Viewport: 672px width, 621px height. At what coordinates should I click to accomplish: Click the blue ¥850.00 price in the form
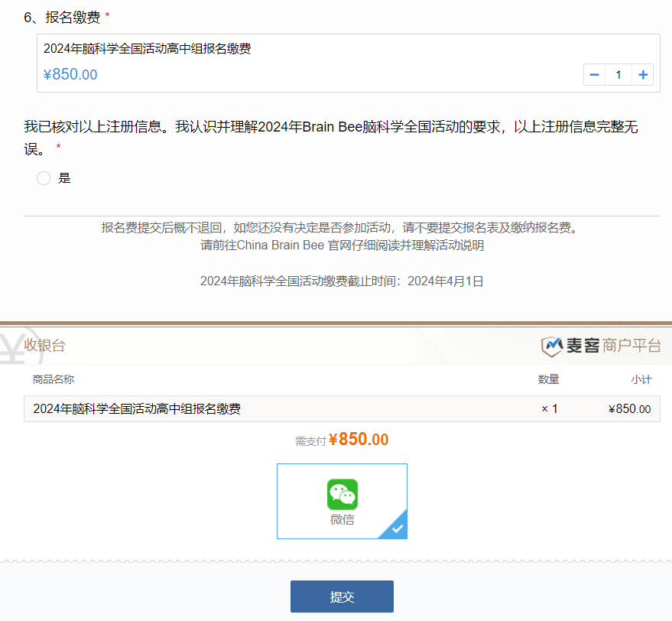click(x=70, y=75)
